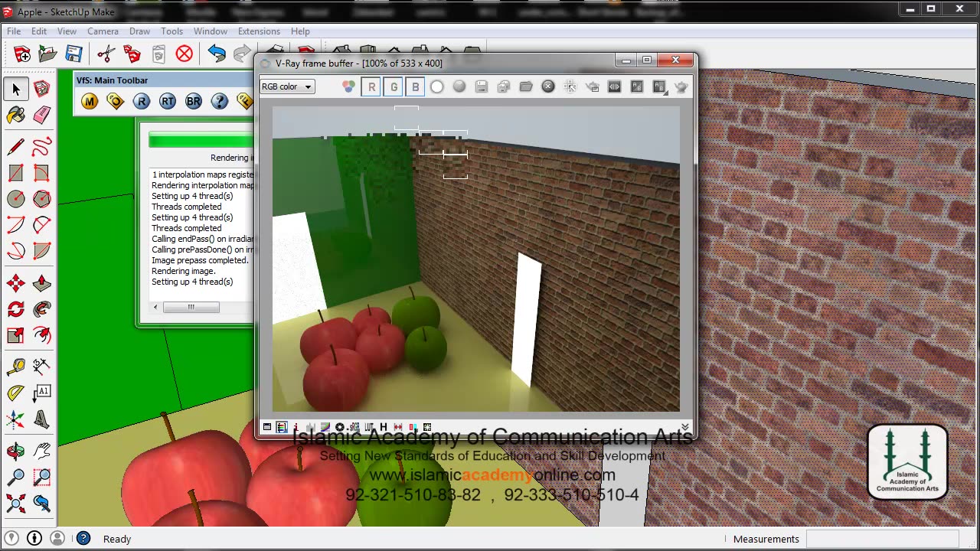Toggle track mouse while rendering
The height and width of the screenshot is (551, 980).
coord(570,86)
